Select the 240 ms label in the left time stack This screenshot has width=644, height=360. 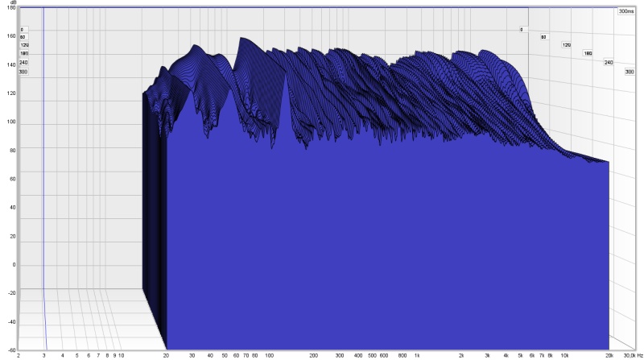pyautogui.click(x=23, y=62)
